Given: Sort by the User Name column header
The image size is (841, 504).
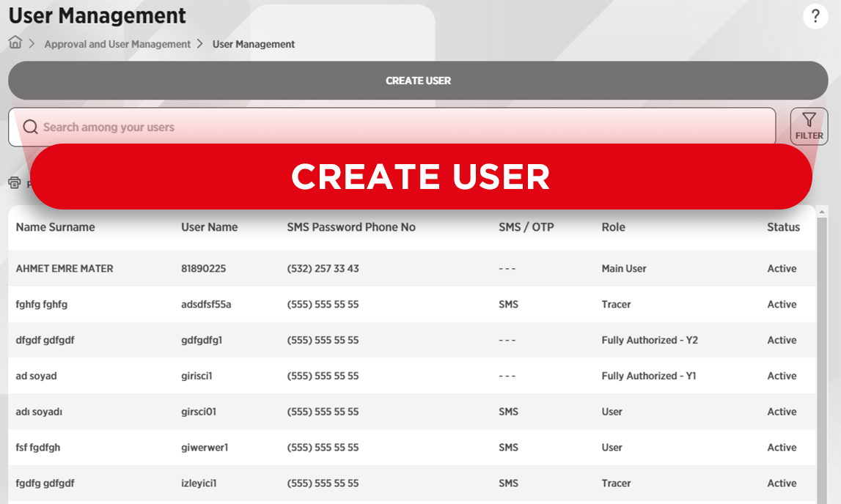Looking at the screenshot, I should [x=210, y=227].
